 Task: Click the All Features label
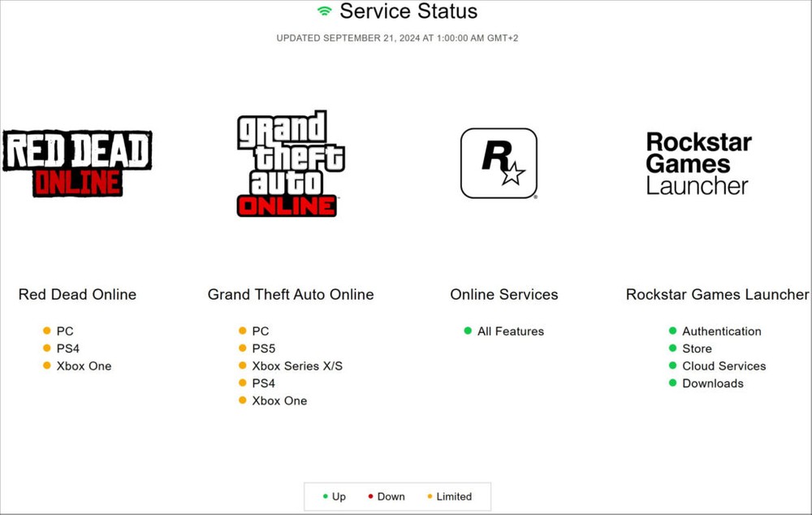click(511, 331)
